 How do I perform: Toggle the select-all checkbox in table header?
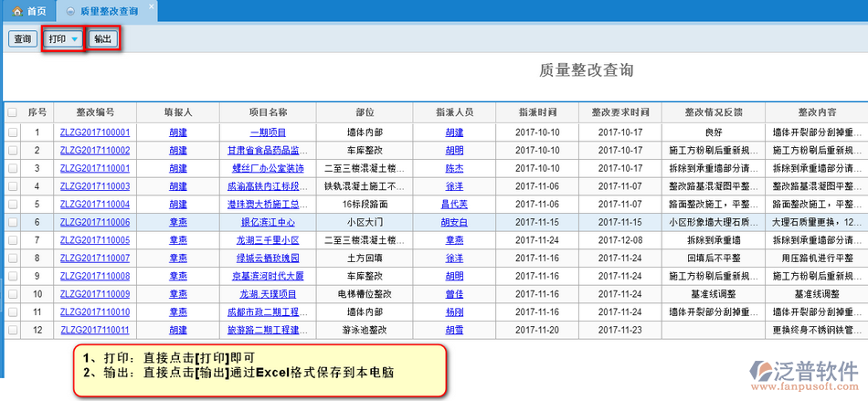click(12, 112)
